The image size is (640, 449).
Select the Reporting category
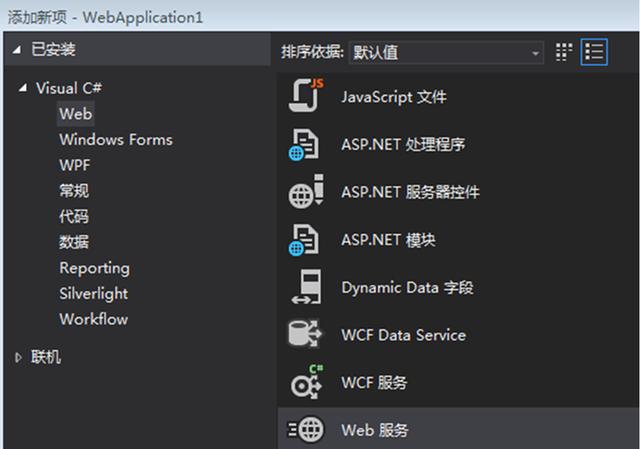coord(94,268)
